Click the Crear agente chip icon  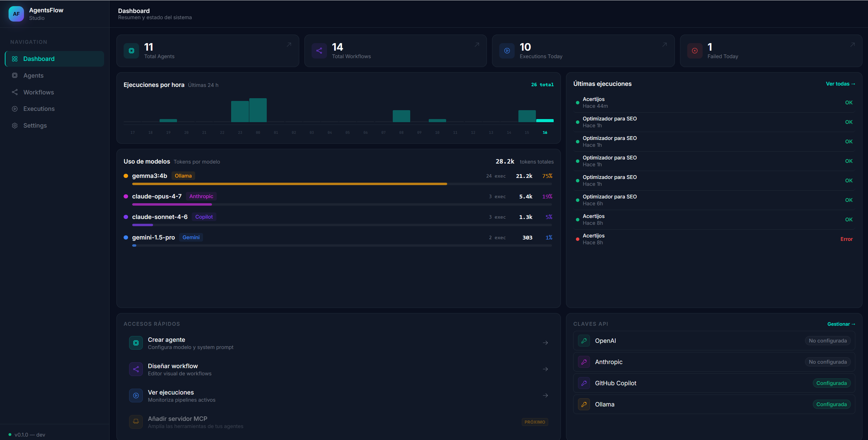pyautogui.click(x=136, y=343)
